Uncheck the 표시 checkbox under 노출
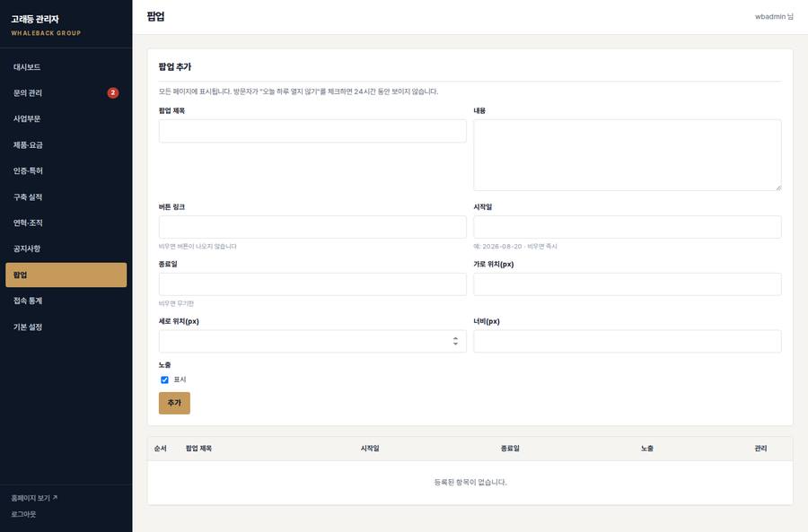Viewport: 808px width, 532px height. [164, 379]
